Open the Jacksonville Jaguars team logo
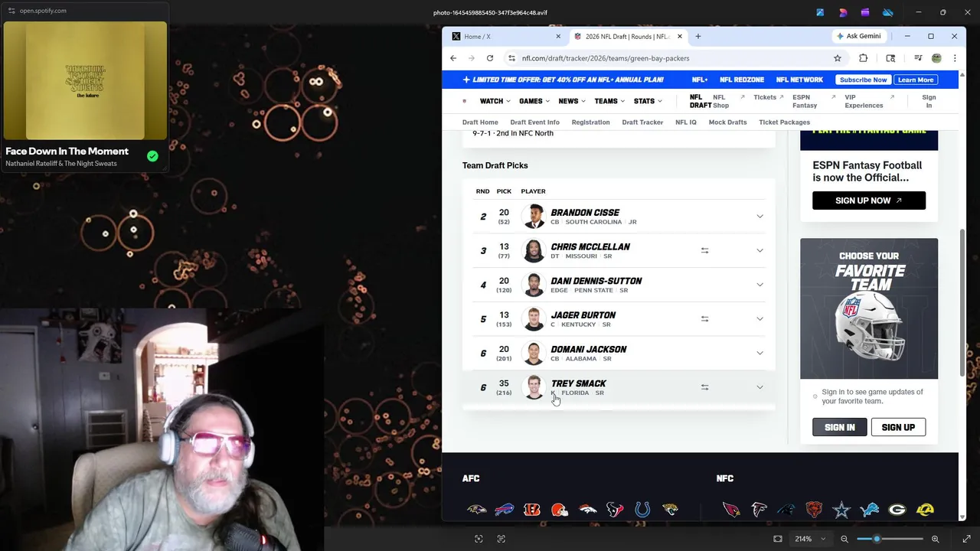The width and height of the screenshot is (980, 551). pos(670,510)
